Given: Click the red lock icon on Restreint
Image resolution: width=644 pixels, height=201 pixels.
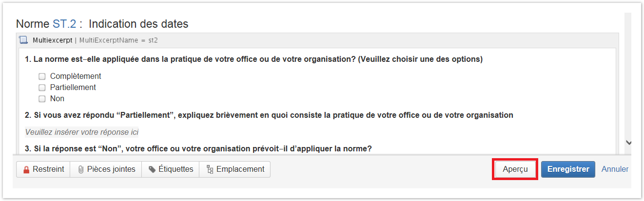Looking at the screenshot, I should [26, 169].
